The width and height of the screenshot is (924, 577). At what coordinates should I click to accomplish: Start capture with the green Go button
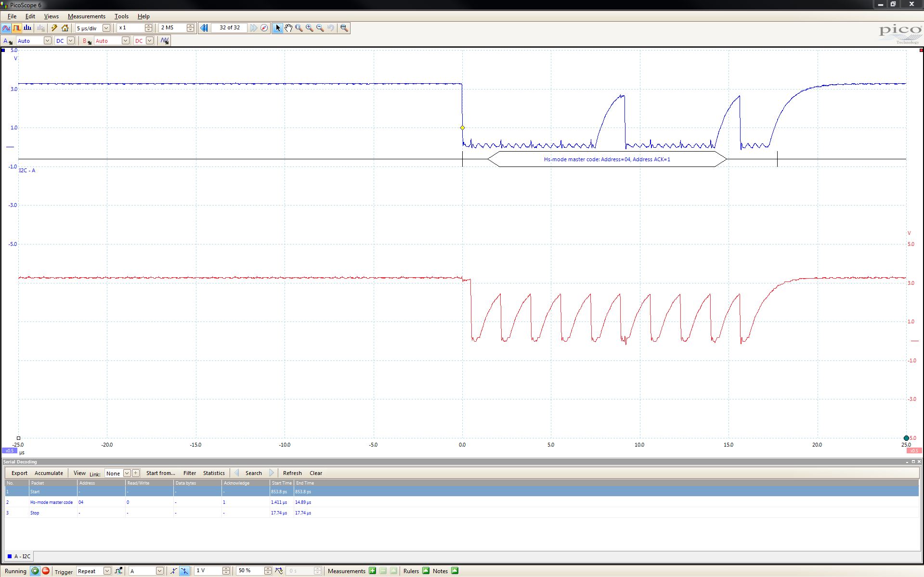[x=35, y=571]
